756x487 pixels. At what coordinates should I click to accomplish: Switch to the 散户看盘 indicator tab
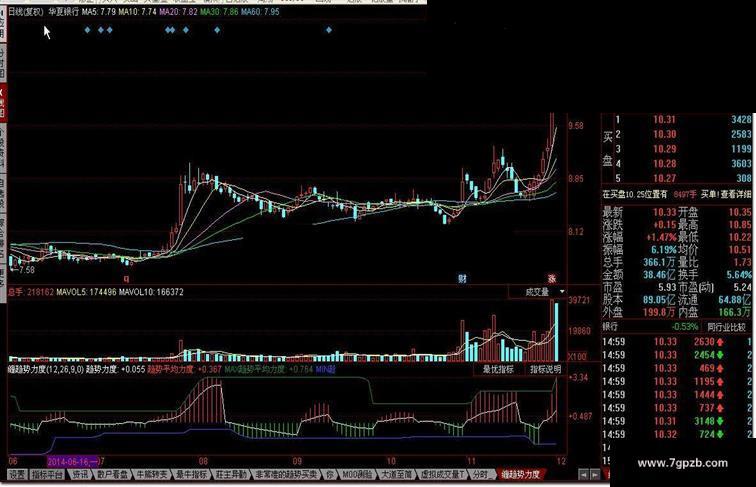pos(112,474)
